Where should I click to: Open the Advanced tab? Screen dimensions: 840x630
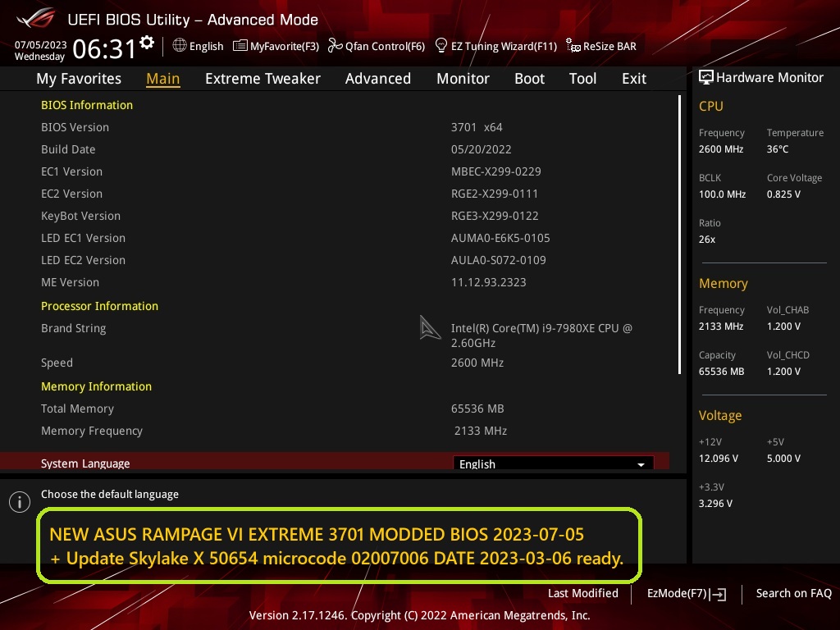[377, 79]
